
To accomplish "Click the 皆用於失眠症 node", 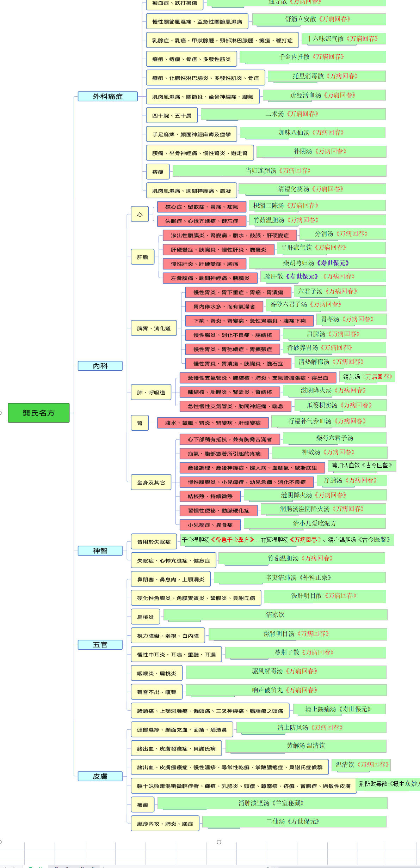I will coord(154,542).
